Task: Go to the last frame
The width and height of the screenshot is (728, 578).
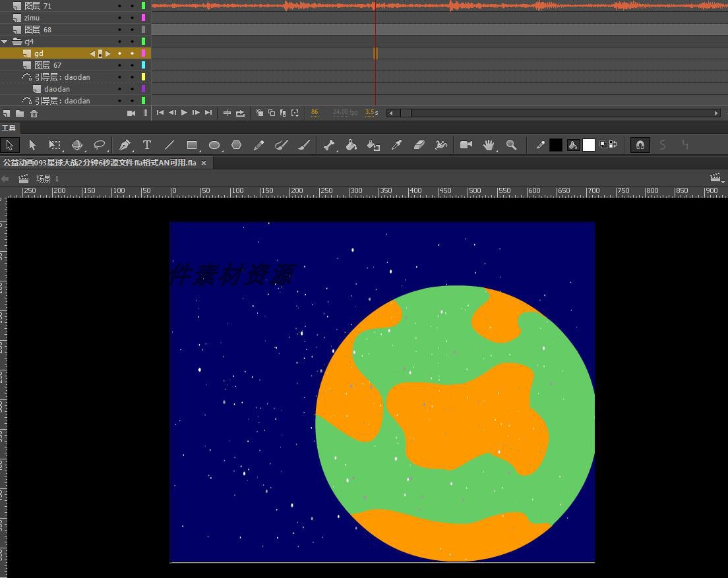Action: pos(208,113)
